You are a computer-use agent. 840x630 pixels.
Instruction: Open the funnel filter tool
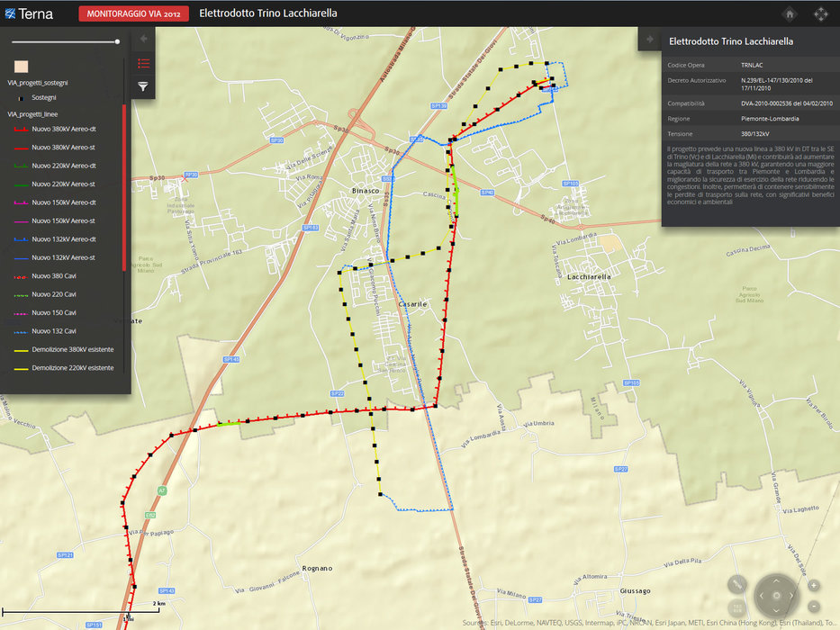143,86
